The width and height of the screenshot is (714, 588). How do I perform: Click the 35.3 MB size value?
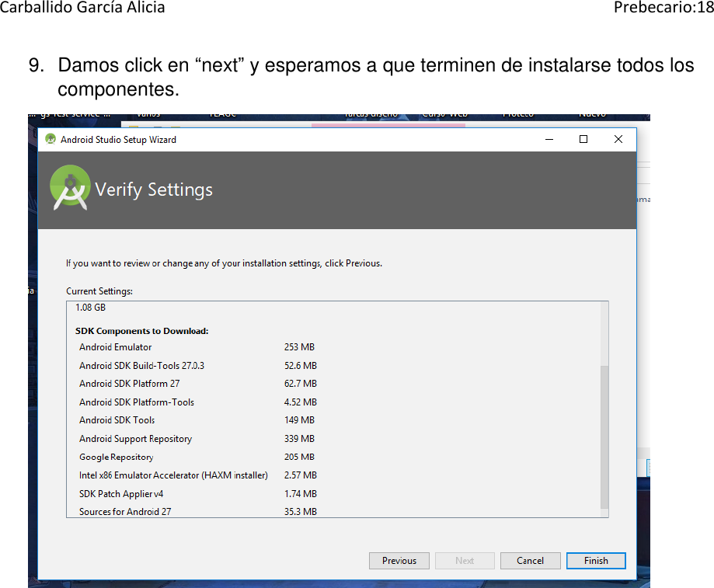click(301, 512)
